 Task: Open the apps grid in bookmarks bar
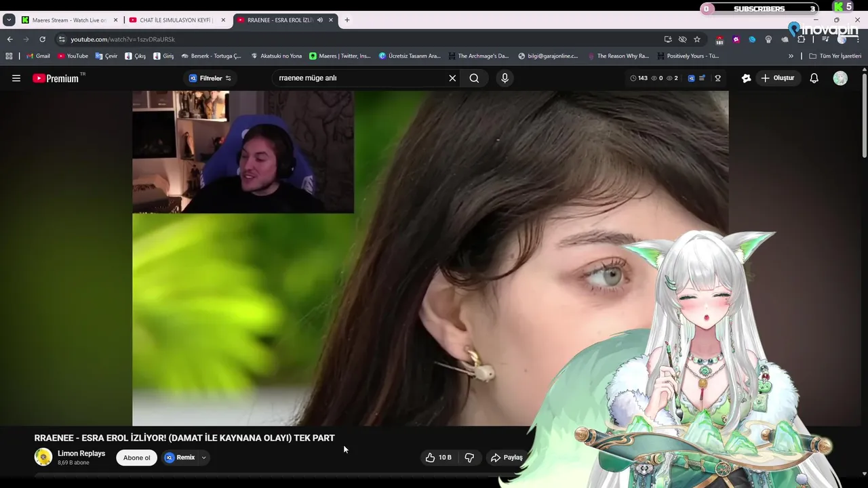(x=9, y=56)
